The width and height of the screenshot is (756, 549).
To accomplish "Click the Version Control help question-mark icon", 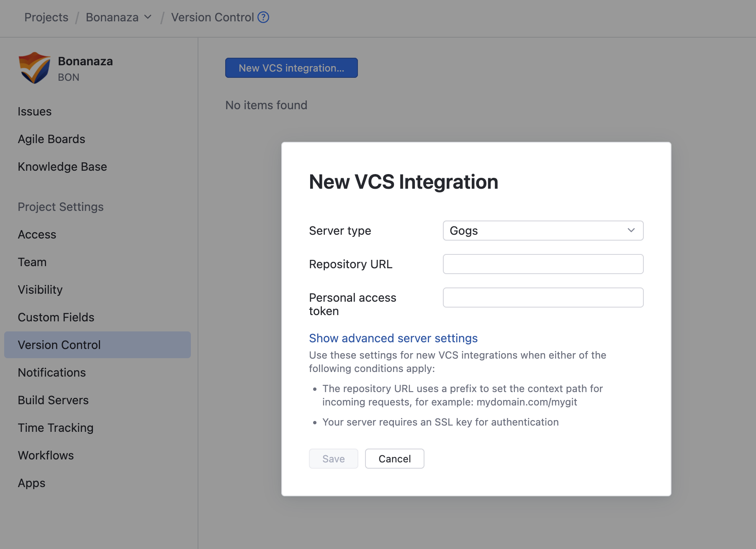I will (263, 18).
